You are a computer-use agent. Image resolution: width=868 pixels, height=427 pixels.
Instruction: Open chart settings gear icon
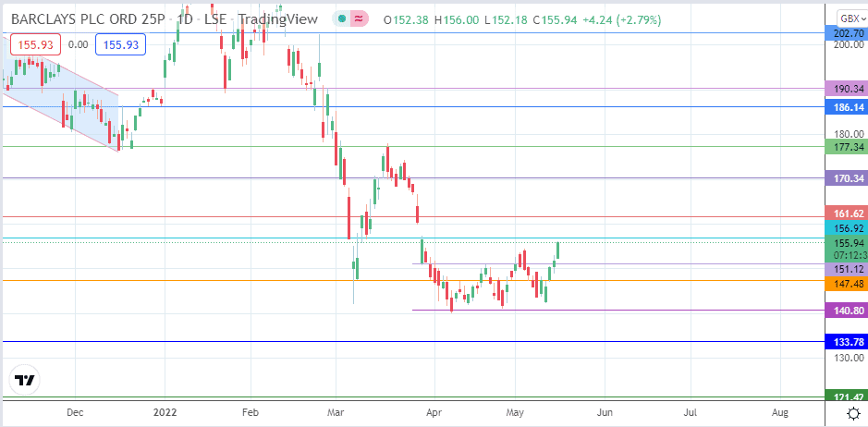(x=853, y=413)
